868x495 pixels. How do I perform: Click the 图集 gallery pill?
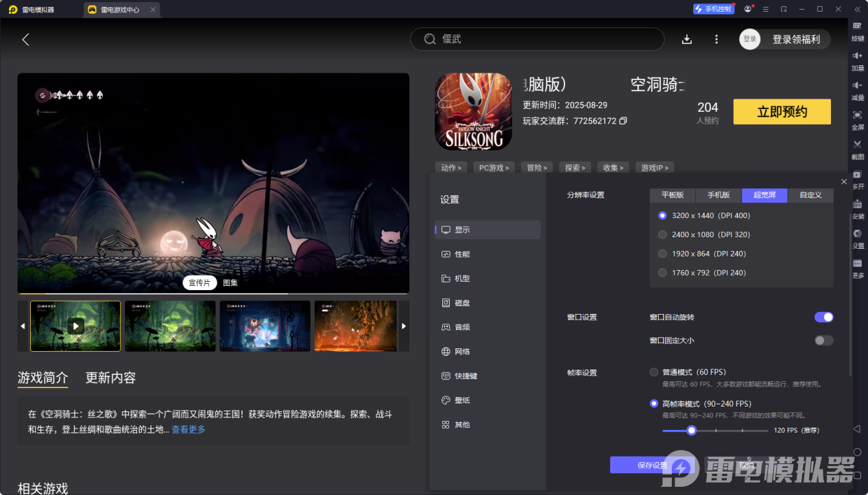230,282
